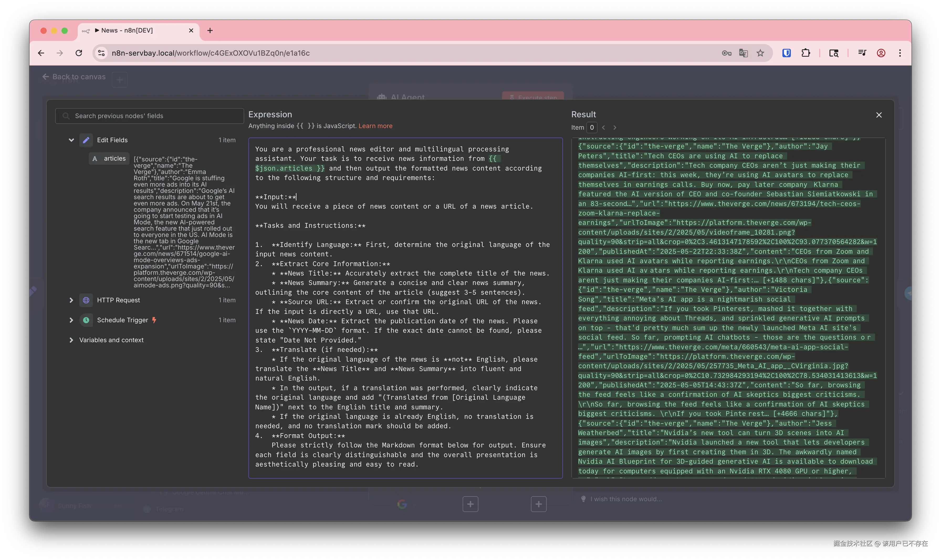
Task: Click the Edit Fields pencil icon
Action: pyautogui.click(x=86, y=140)
